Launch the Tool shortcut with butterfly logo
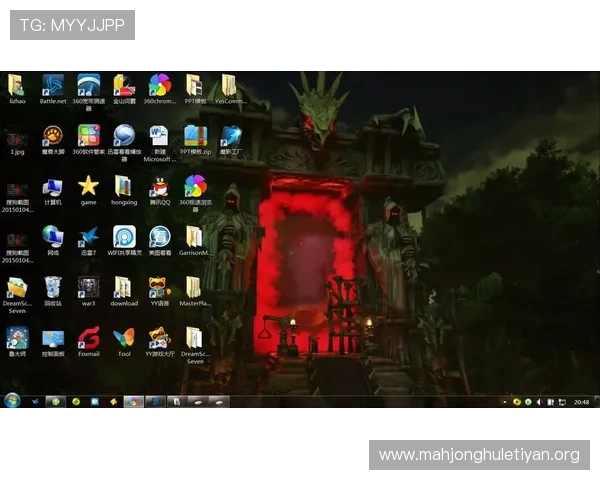600x480 pixels. (124, 338)
